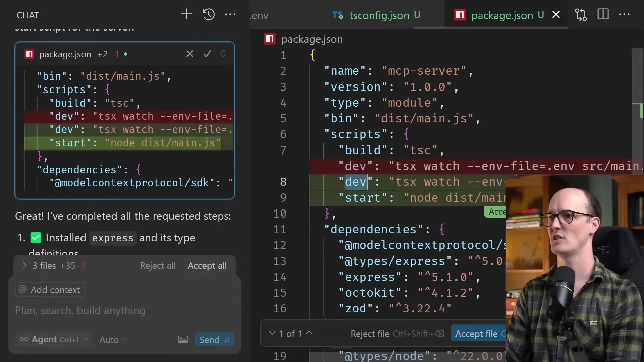Viewport: 644px width, 362px height.
Task: Go to previous change arrow
Action: coord(309,333)
